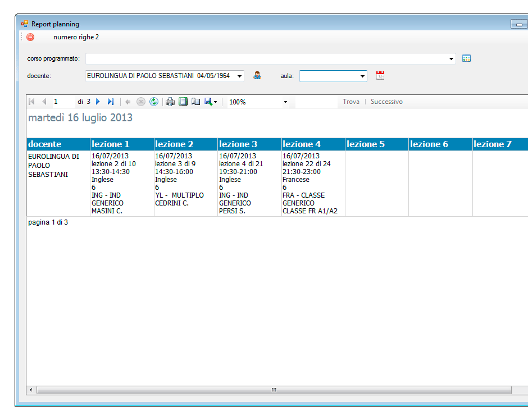
Task: Open the 100% zoom dropdown
Action: [285, 102]
